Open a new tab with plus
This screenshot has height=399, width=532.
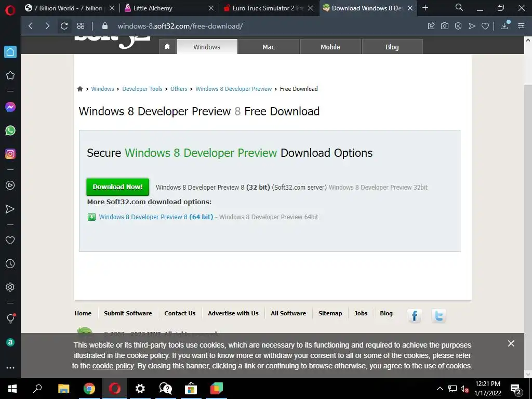tap(425, 7)
